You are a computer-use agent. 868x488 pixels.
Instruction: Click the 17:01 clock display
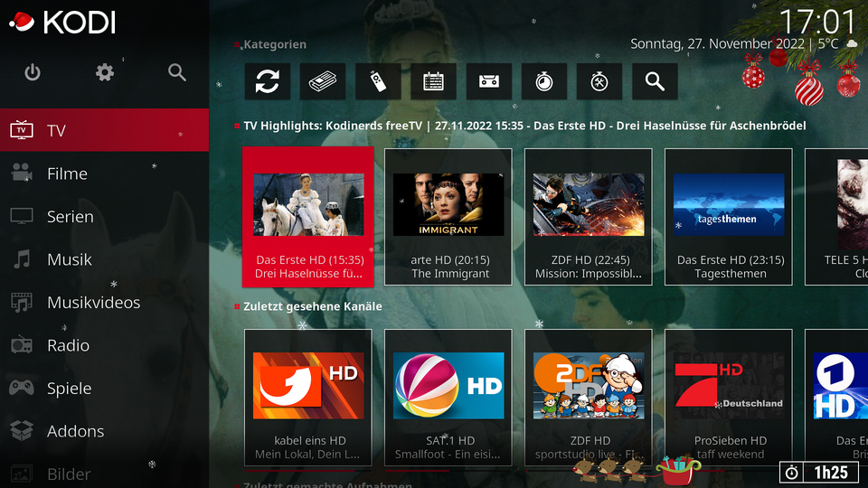[817, 22]
